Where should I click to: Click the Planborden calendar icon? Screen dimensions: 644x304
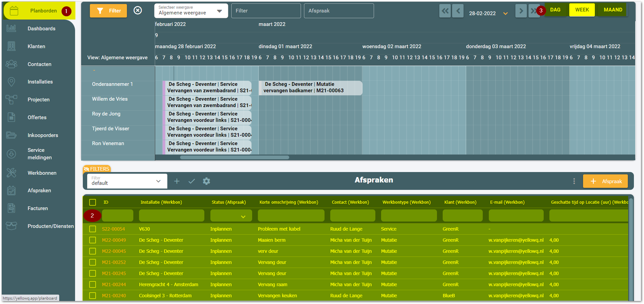point(14,11)
